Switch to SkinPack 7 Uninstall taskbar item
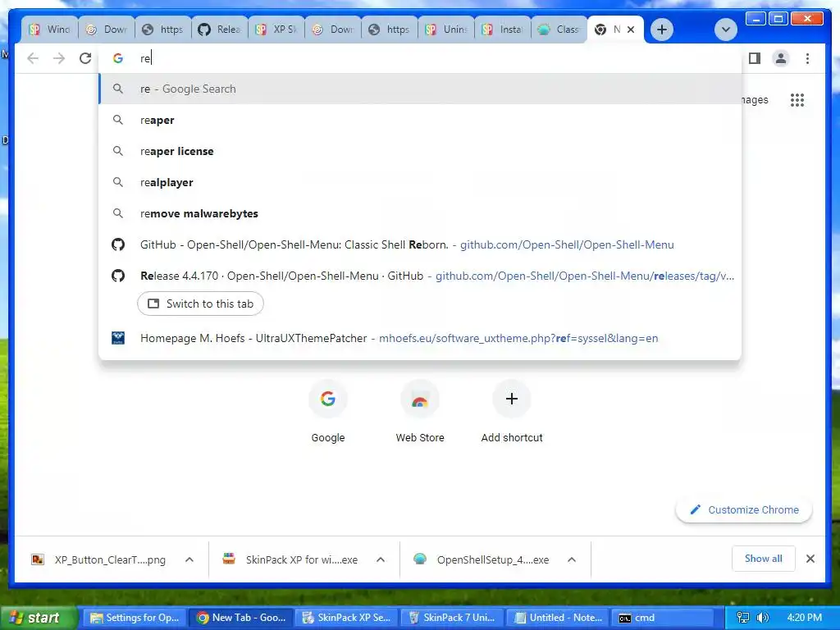The width and height of the screenshot is (840, 630). 453,618
